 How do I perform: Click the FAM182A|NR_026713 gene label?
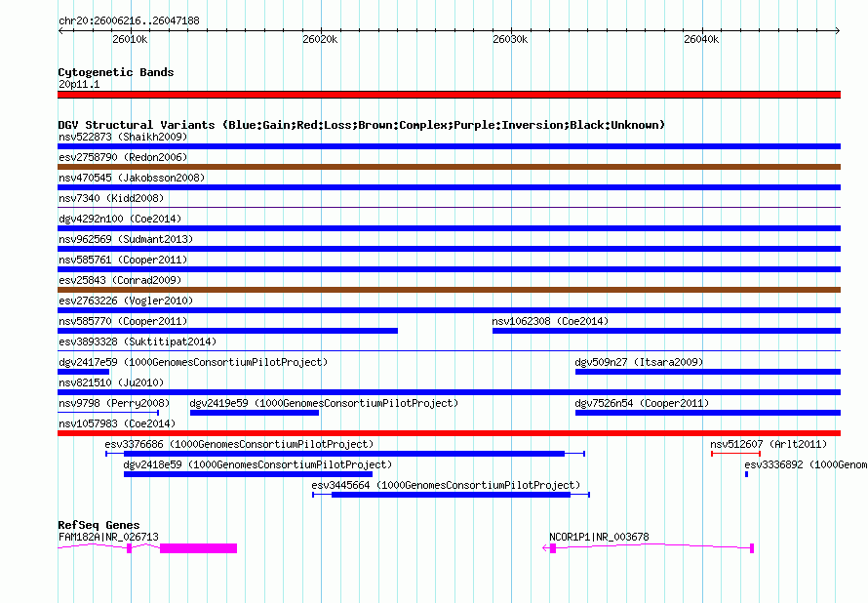point(108,537)
